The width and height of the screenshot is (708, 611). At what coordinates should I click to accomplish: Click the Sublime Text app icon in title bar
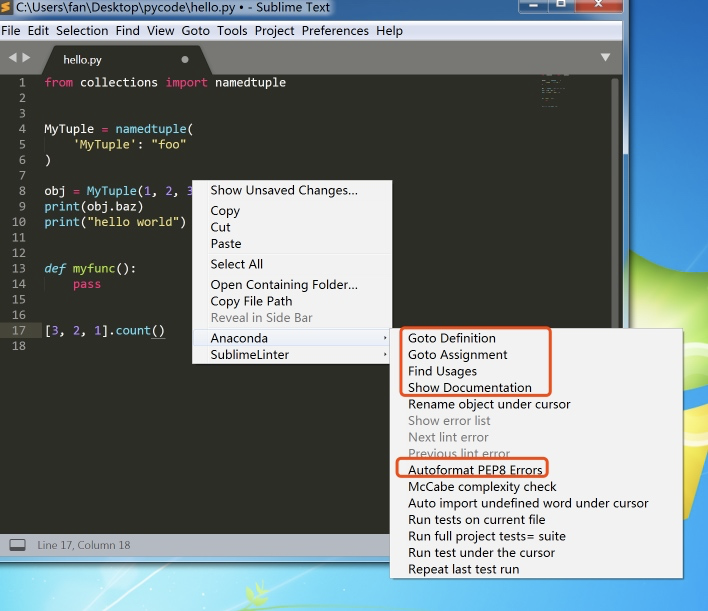pos(5,7)
